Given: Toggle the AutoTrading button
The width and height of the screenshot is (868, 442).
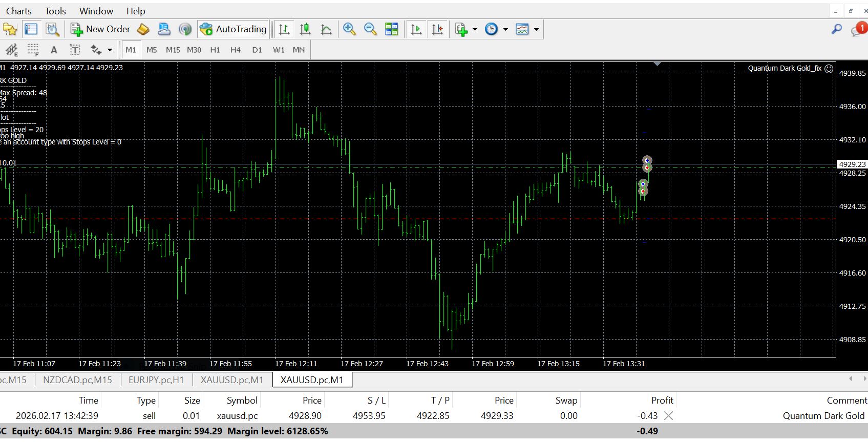Looking at the screenshot, I should pyautogui.click(x=234, y=29).
